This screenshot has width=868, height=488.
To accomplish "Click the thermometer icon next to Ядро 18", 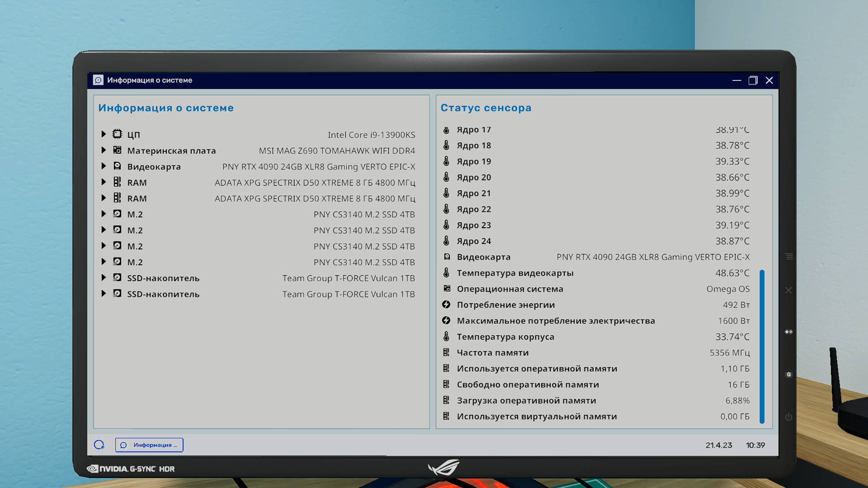I will 446,145.
